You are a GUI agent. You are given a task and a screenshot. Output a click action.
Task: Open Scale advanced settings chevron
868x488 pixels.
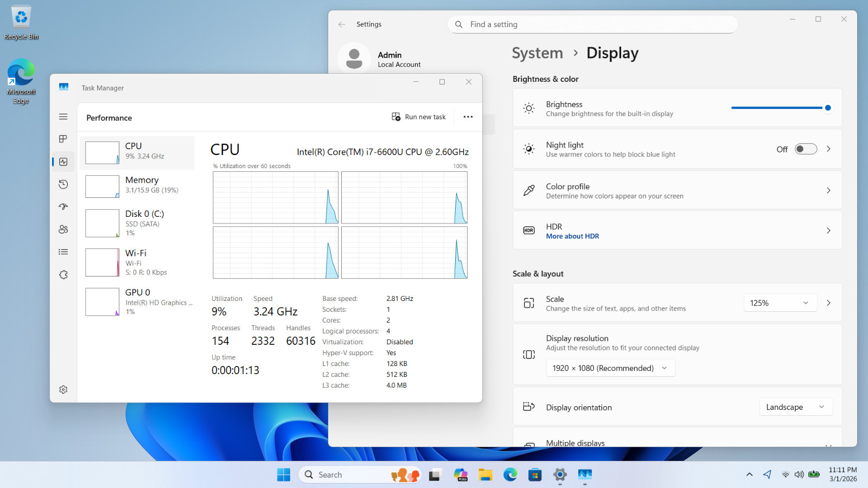[x=828, y=303]
